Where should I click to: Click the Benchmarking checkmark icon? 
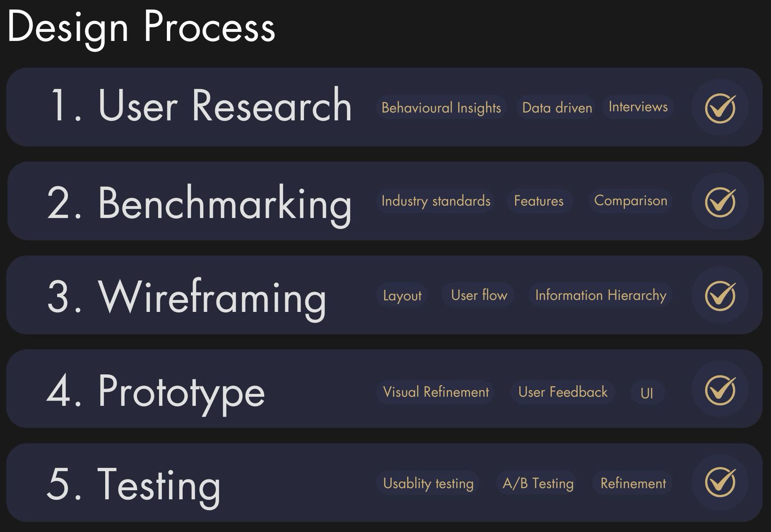point(720,201)
